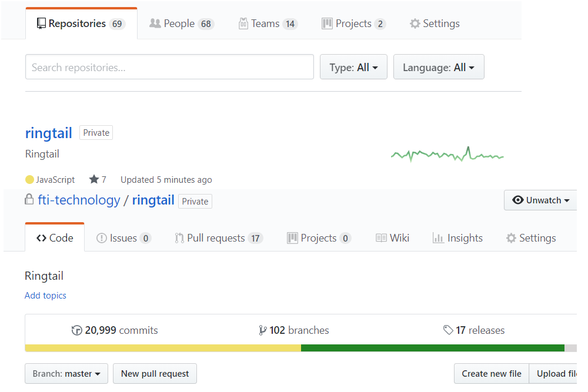Open the Pull requests tab
This screenshot has height=392, width=588.
[219, 238]
